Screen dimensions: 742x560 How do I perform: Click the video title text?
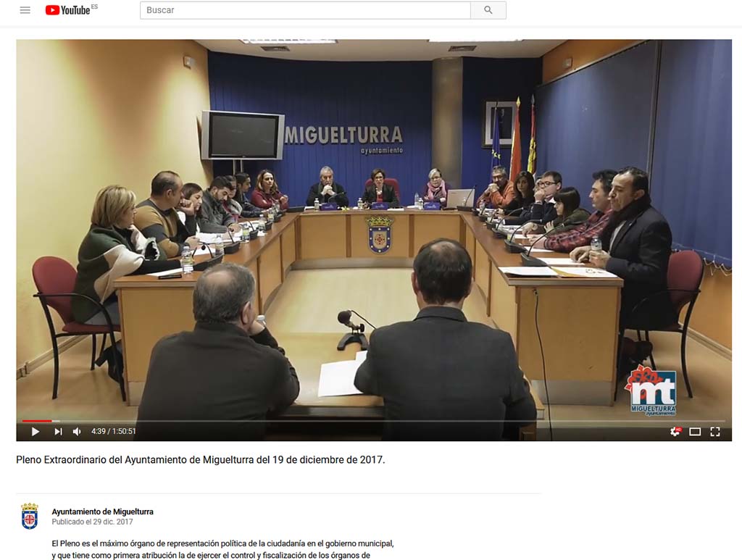201,460
